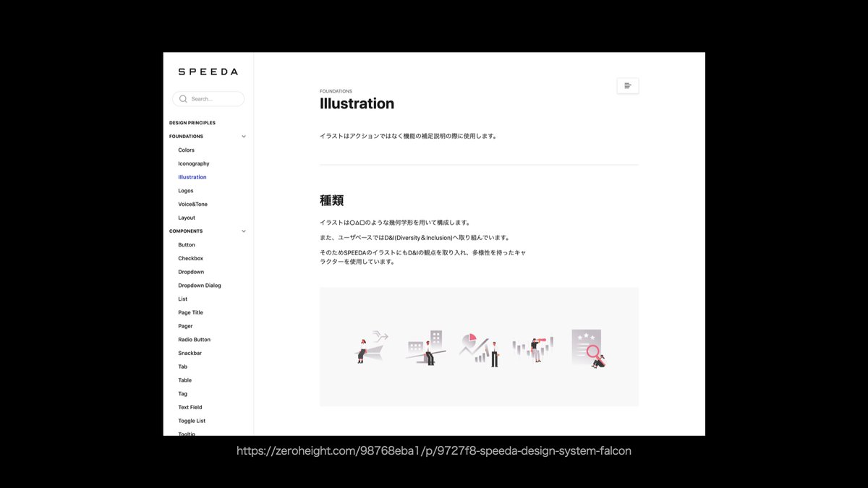Open the Checkbox component page

[x=191, y=259]
